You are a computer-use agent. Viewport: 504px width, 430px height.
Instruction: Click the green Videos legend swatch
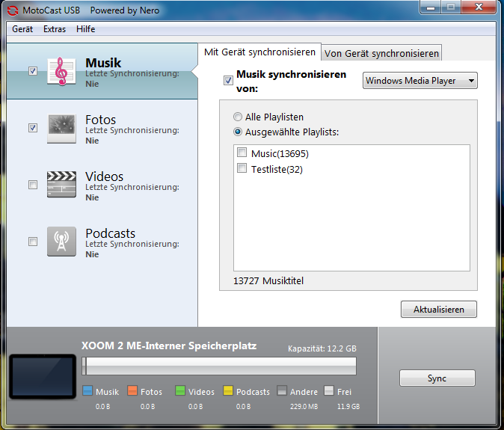[180, 390]
